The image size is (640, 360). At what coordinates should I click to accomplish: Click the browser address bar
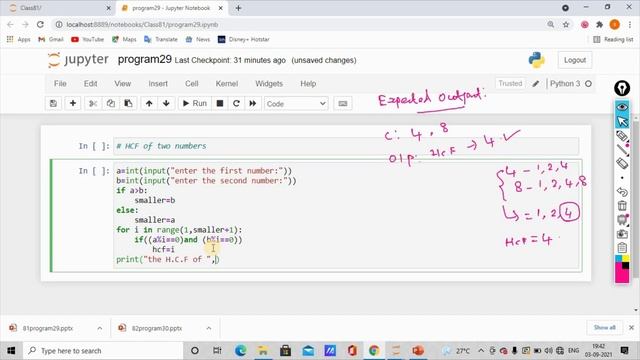click(302, 24)
